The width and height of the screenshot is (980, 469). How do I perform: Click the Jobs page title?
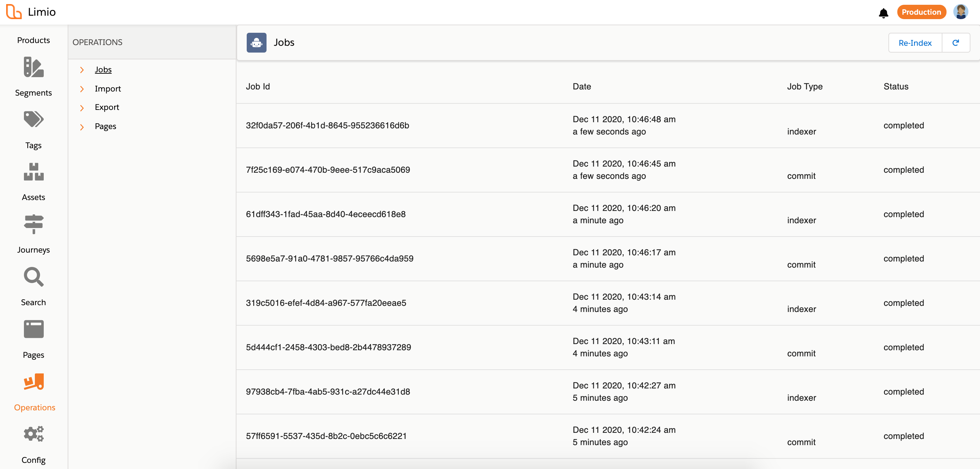[284, 42]
